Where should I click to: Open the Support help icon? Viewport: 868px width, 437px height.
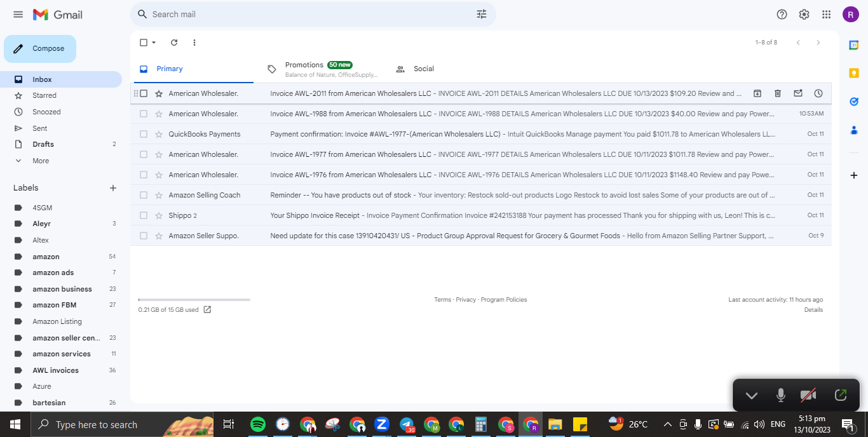782,15
